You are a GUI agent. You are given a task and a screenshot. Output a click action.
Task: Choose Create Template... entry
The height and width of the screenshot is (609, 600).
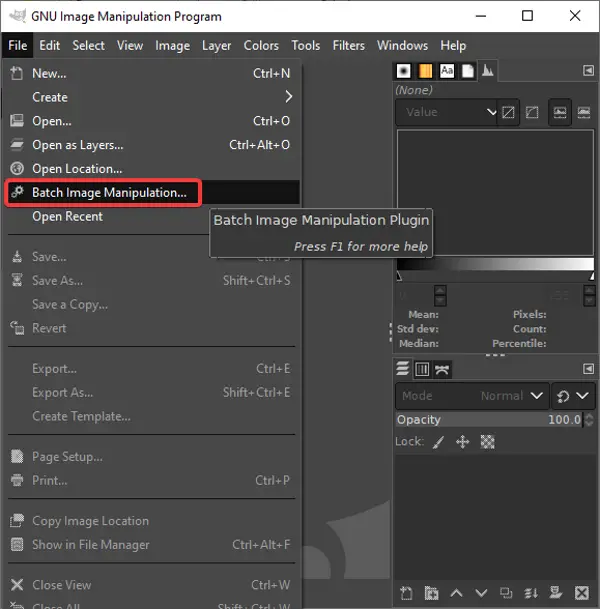(151, 416)
